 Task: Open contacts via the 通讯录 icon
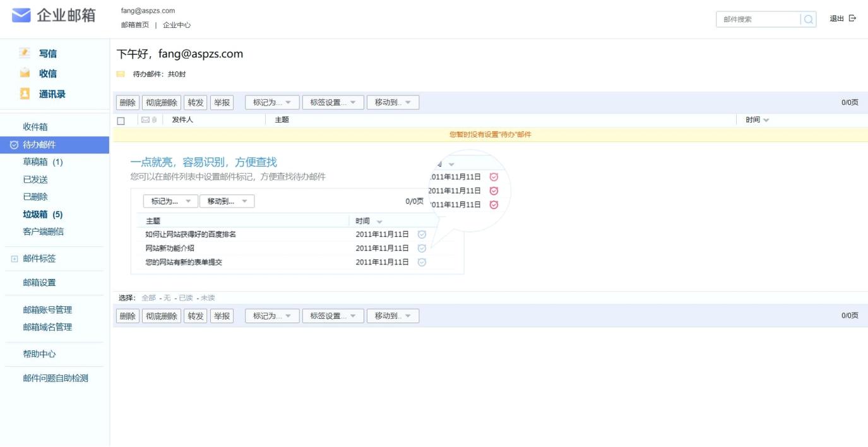pos(25,93)
